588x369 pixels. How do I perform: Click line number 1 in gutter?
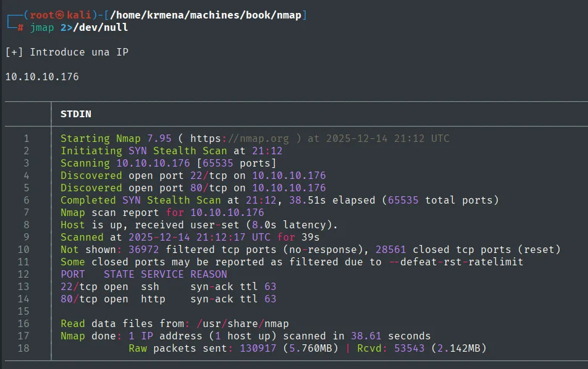point(26,139)
